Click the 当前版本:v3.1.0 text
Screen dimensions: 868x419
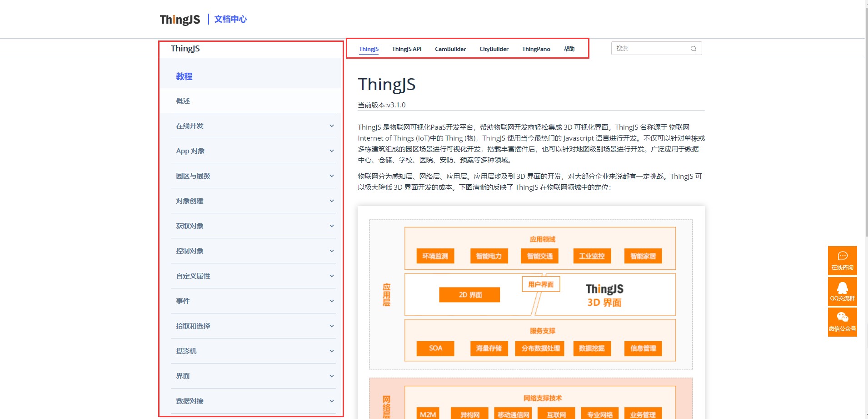(x=382, y=105)
